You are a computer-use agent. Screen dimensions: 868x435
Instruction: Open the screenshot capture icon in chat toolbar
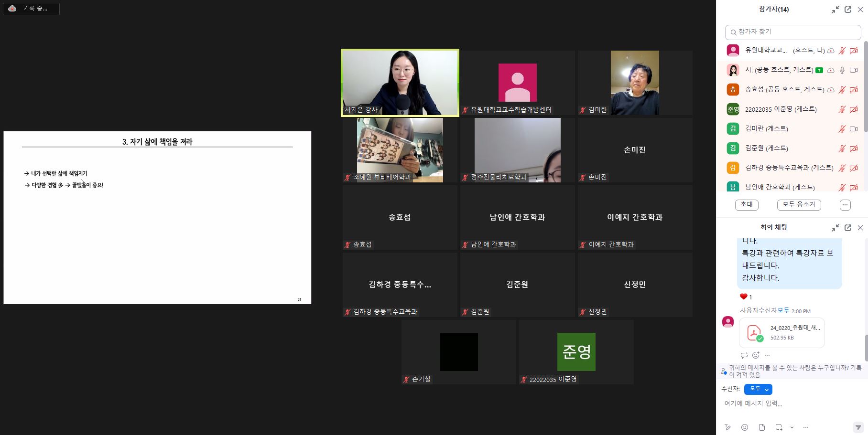click(x=778, y=427)
